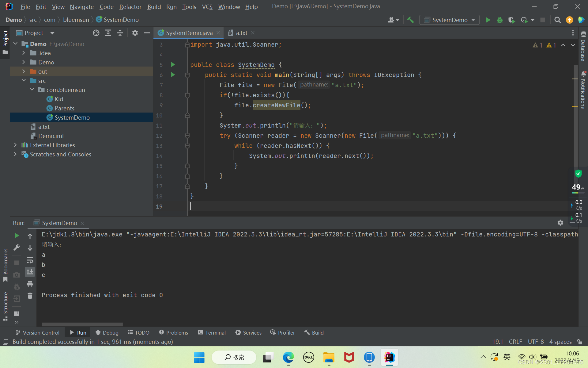Click the CRLF line separator in status bar

tap(515, 342)
